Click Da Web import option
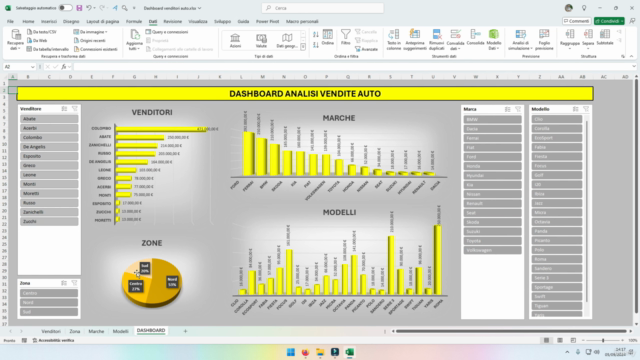Viewport: 640px width, 360px height. tap(37, 40)
